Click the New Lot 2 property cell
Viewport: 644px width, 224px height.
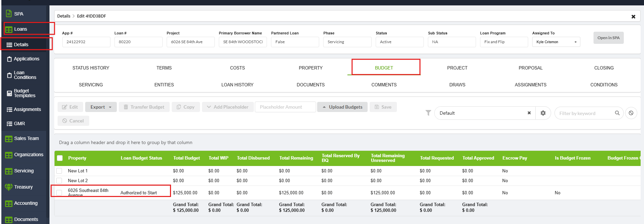click(78, 181)
